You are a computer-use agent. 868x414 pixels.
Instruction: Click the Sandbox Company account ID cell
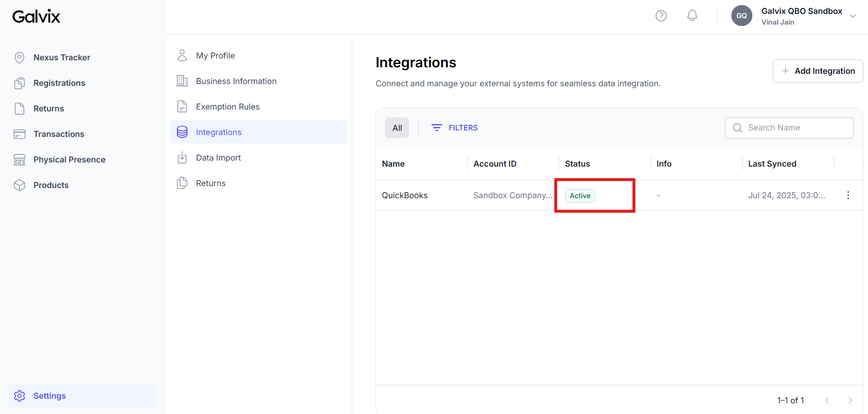tap(513, 195)
